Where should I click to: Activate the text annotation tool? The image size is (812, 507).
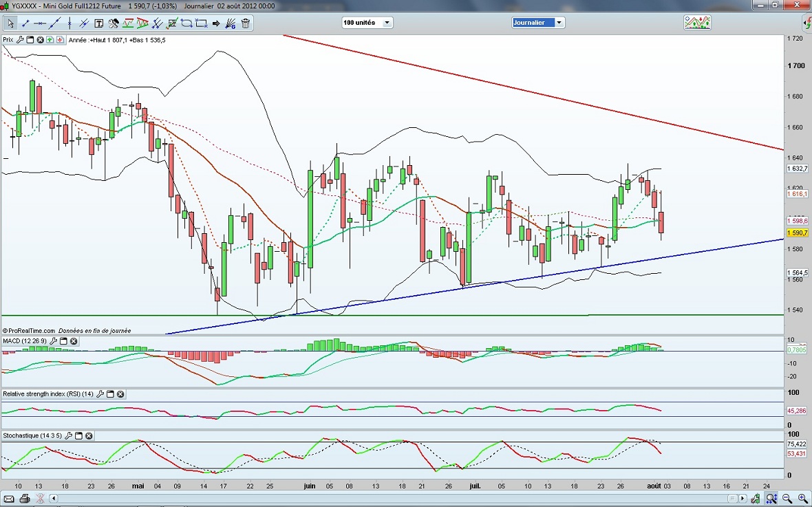click(x=99, y=23)
